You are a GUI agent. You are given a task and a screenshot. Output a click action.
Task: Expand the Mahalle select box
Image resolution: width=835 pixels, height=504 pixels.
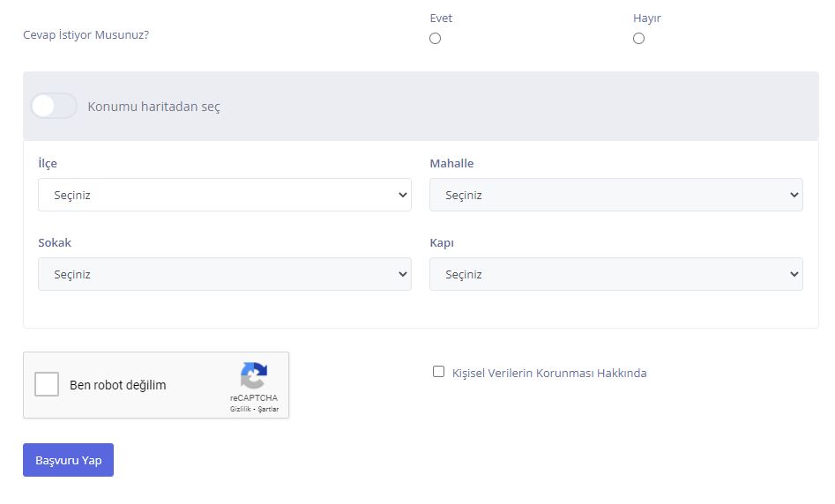(x=615, y=196)
